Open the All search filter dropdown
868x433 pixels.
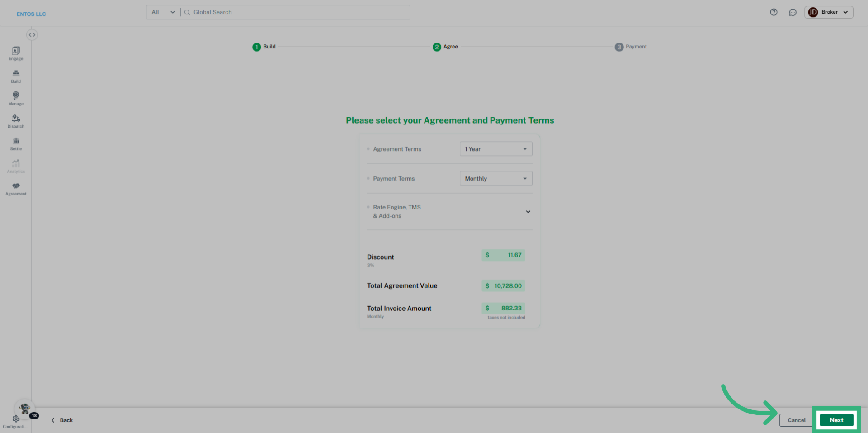click(x=163, y=12)
